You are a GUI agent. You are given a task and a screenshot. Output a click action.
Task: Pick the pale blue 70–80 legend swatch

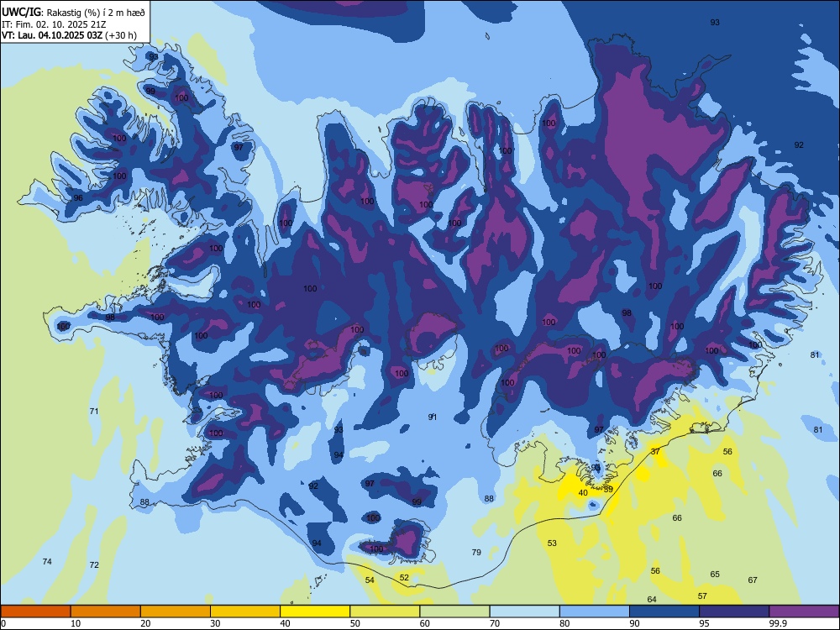524,612
